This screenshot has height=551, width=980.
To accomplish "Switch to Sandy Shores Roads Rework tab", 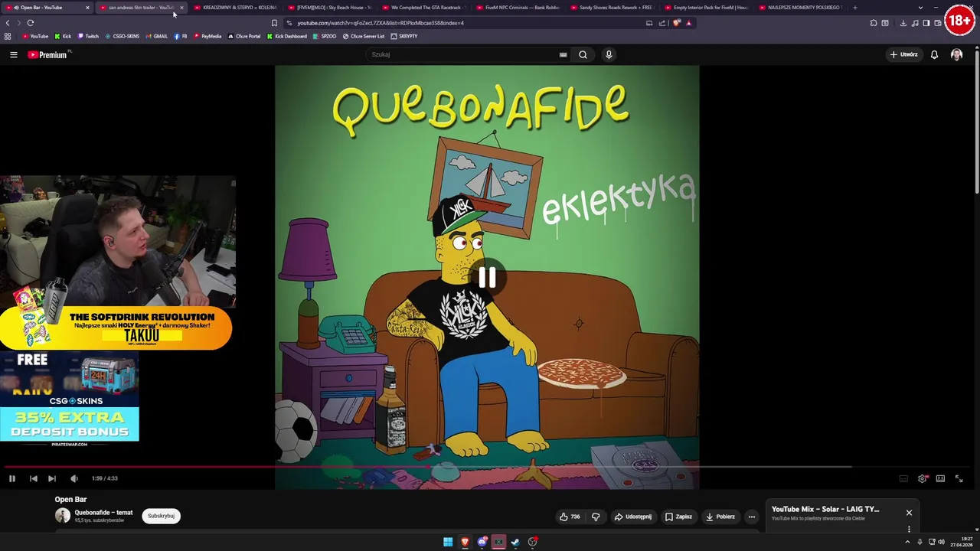I will click(612, 8).
